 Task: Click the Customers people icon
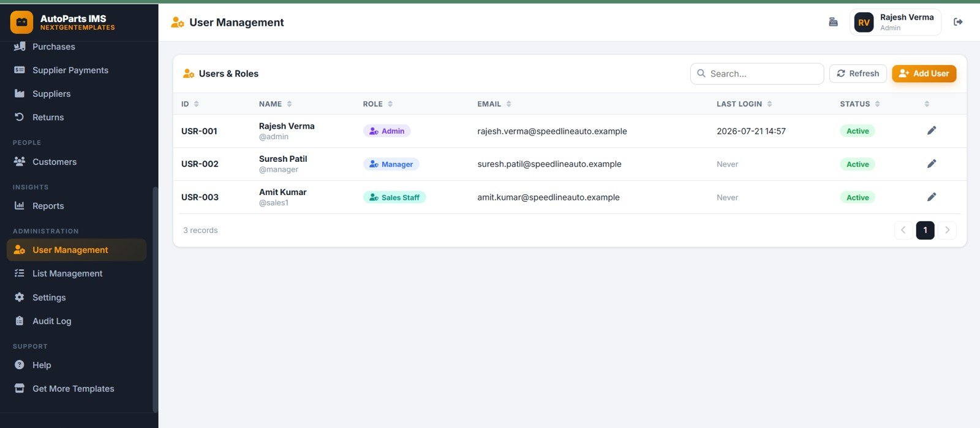(20, 162)
